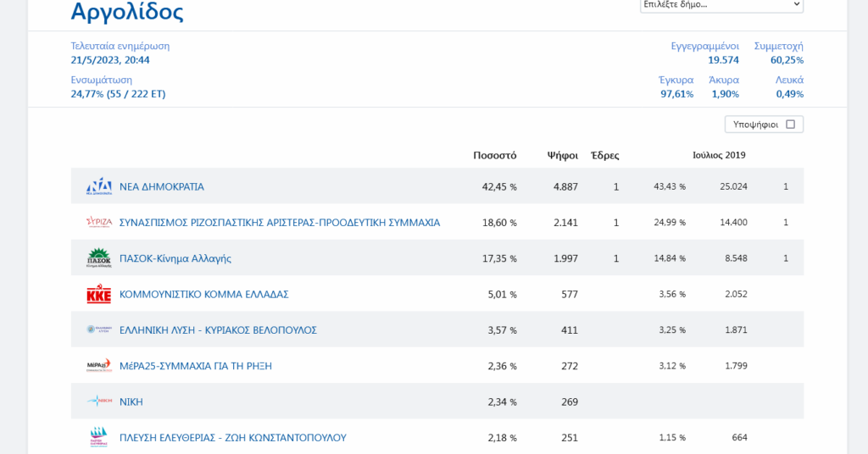The width and height of the screenshot is (868, 454).
Task: Click the ΜέΡΑ25-ΣΥΜΜΑΧΙΑ ΓΙΑ ΤΗ ΡΗΞΗ link
Action: coord(196,366)
